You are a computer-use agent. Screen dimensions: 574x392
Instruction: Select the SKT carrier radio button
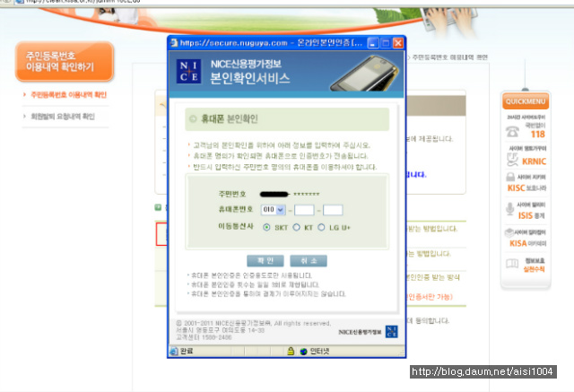tap(266, 227)
